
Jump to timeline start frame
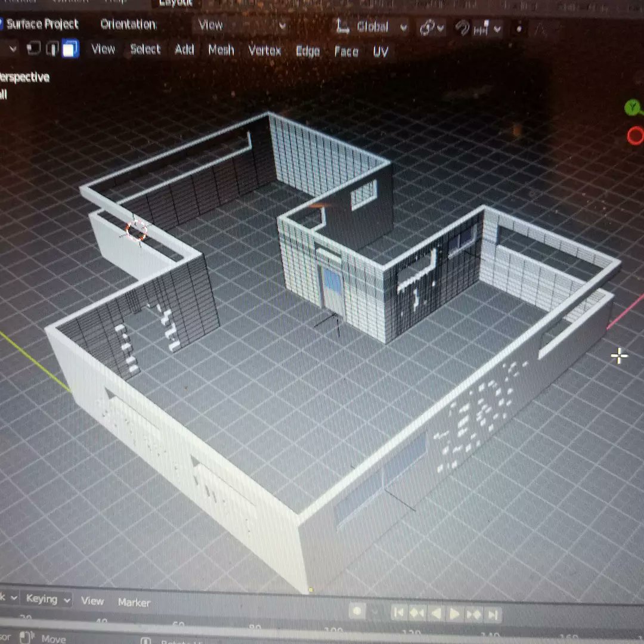[399, 613]
